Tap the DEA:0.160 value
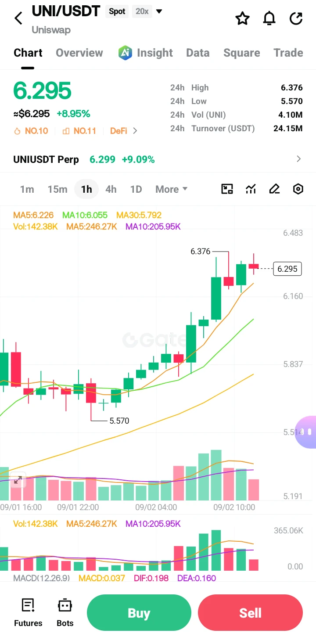The width and height of the screenshot is (316, 644). 197,578
